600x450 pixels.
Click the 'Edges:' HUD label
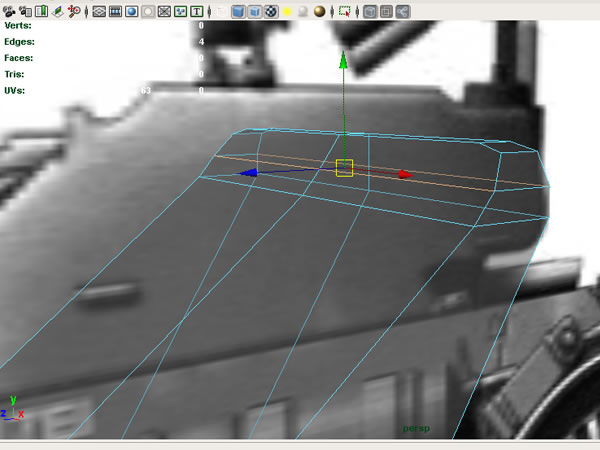pyautogui.click(x=20, y=42)
